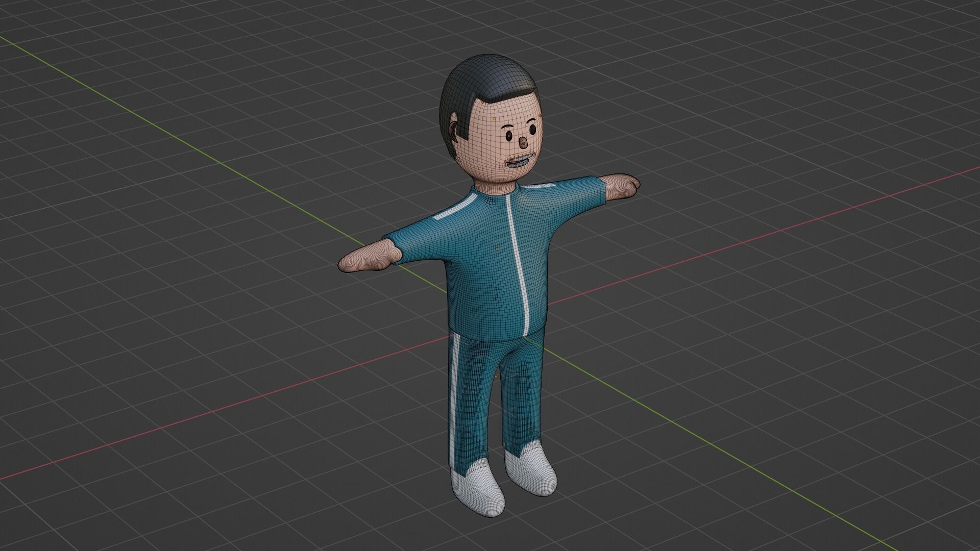Click the character's round nose
980x551 pixels.
pyautogui.click(x=524, y=143)
